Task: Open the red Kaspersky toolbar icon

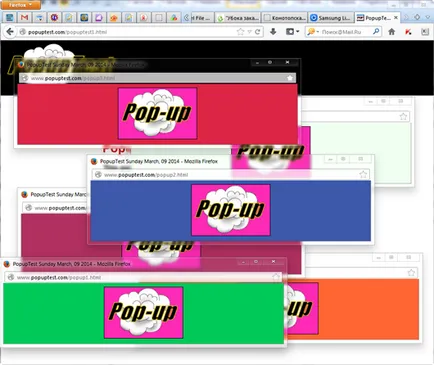Action: click(408, 32)
